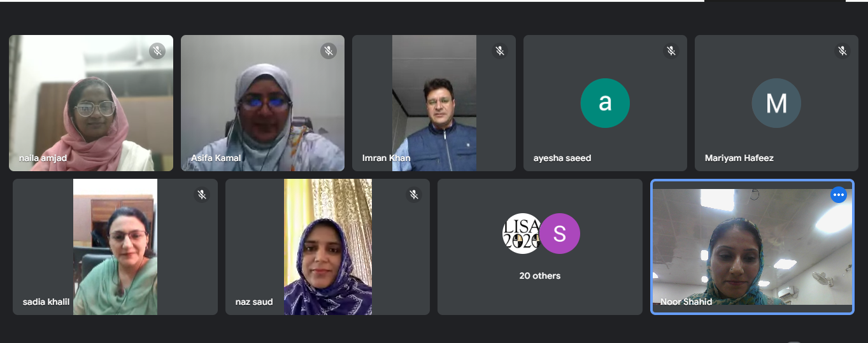The width and height of the screenshot is (868, 343).
Task: Select Asifa Kamal's video tile
Action: click(x=262, y=103)
